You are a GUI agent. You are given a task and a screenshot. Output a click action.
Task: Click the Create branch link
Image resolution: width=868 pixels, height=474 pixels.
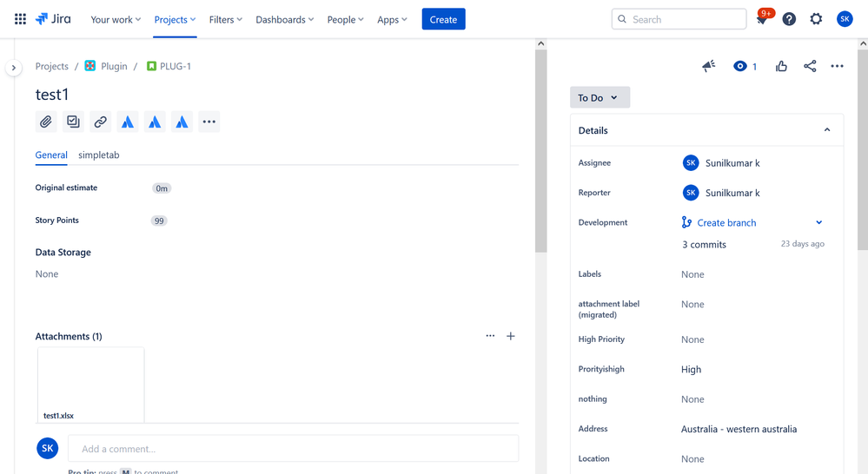726,222
